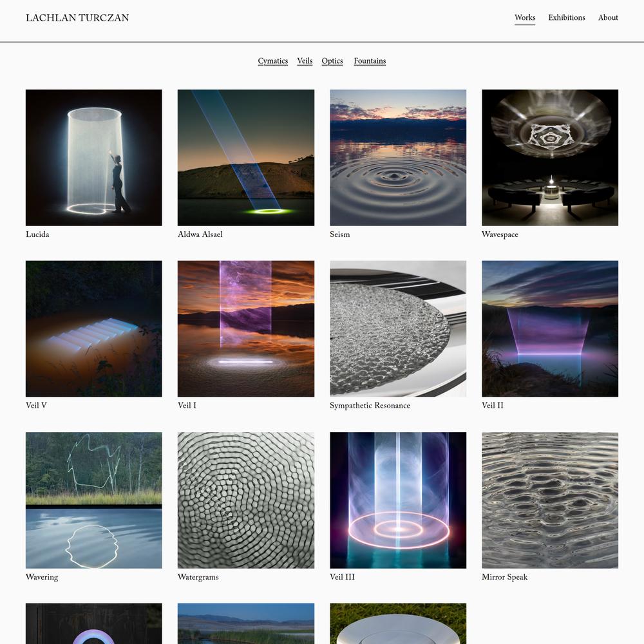Show the Optics category
The height and width of the screenshot is (644, 644).
[x=332, y=61]
